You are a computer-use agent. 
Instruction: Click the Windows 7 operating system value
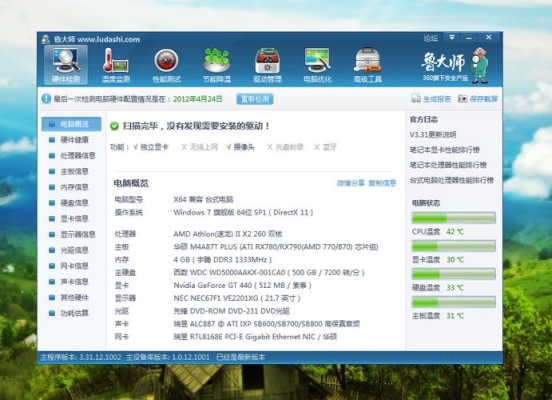243,212
